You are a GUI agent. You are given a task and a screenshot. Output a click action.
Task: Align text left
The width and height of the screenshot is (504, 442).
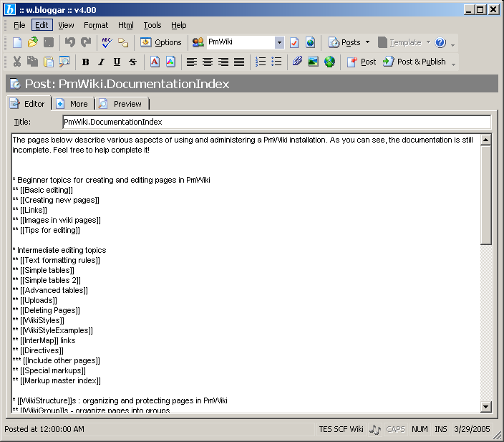pyautogui.click(x=192, y=62)
